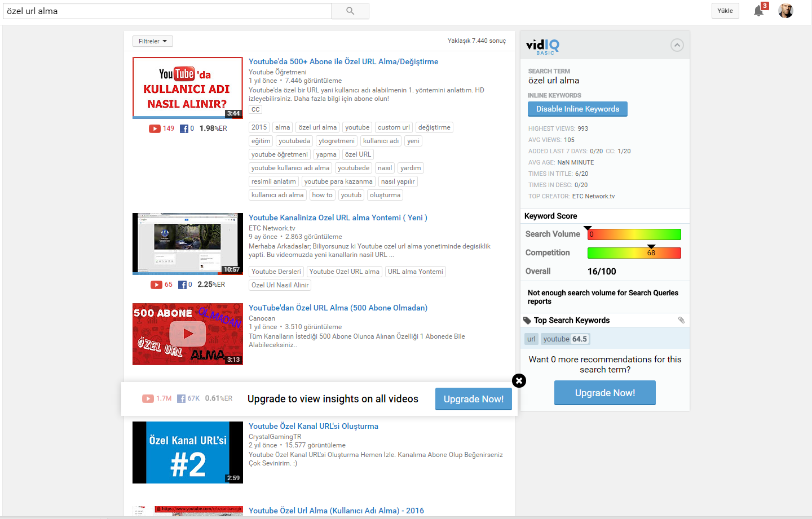This screenshot has height=519, width=812.
Task: Click the 'custom url' tag
Action: [x=394, y=127]
